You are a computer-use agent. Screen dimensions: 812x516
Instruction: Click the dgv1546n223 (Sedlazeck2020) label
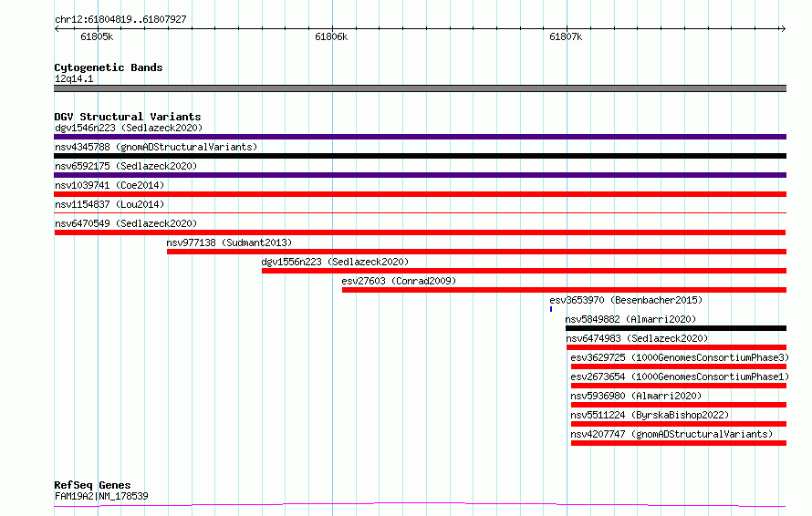coord(129,128)
